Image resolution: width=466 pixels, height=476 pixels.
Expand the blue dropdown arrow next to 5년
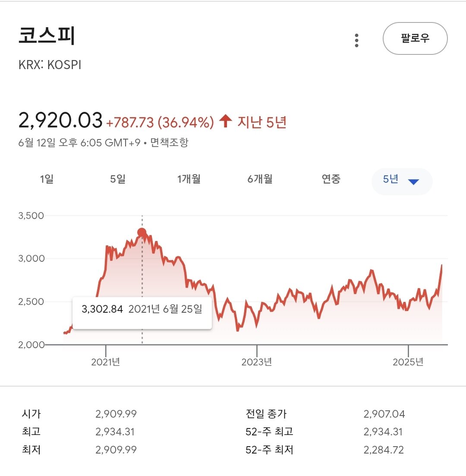413,182
